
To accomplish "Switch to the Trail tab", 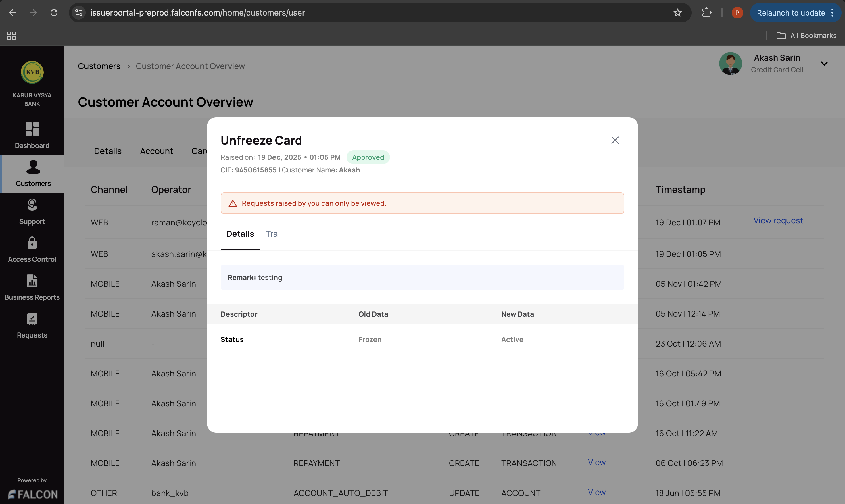I will pyautogui.click(x=273, y=234).
